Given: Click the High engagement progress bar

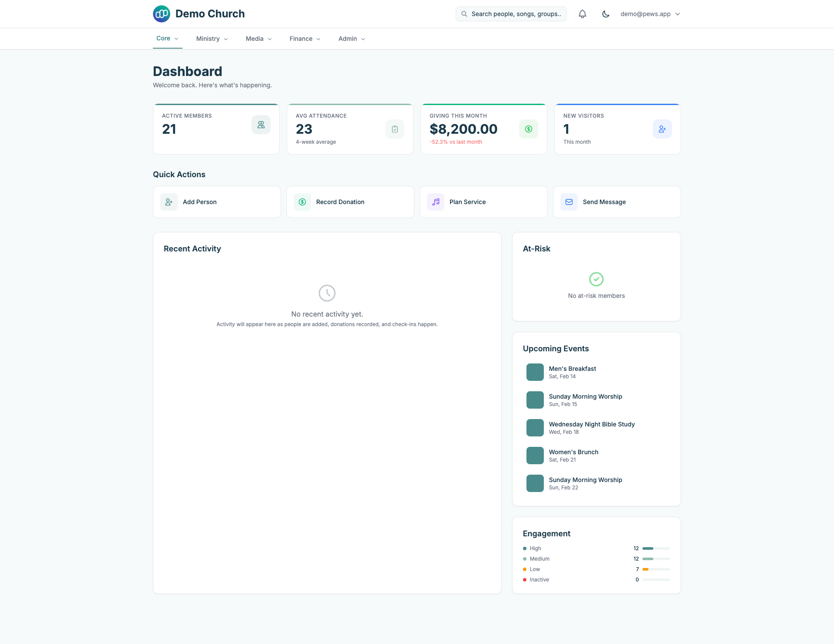Looking at the screenshot, I should [x=657, y=548].
